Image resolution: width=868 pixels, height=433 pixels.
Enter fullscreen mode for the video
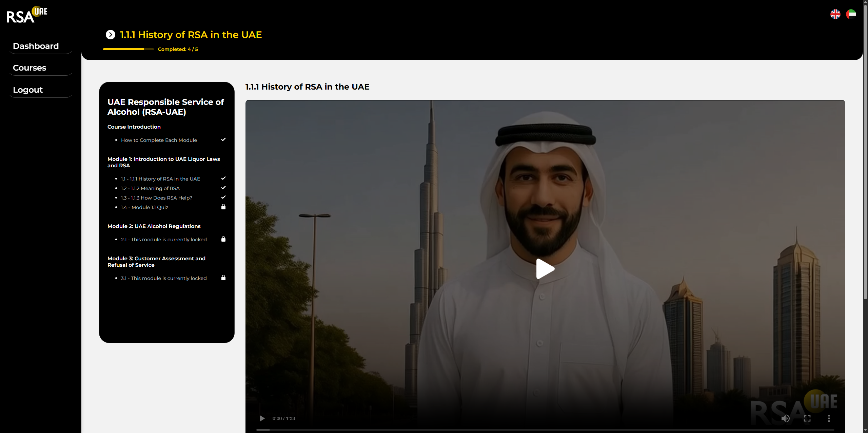tap(807, 418)
